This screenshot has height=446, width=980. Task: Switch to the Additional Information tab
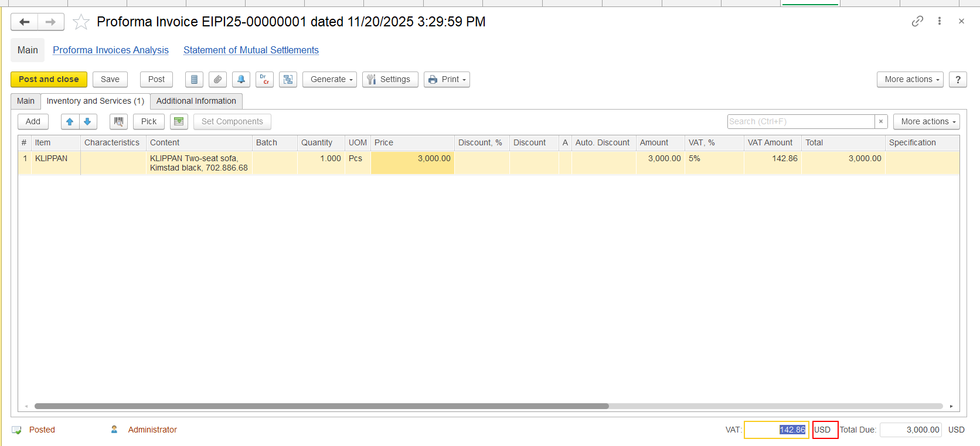pos(196,101)
